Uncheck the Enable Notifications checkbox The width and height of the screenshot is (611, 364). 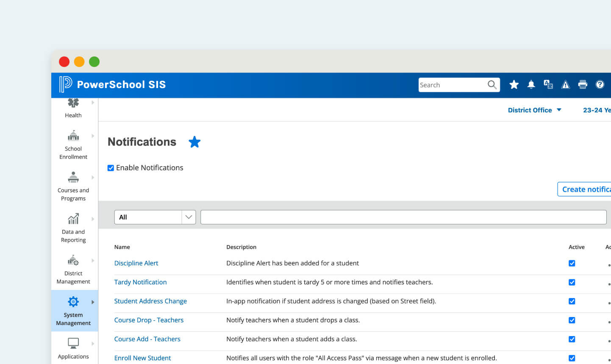pos(111,168)
